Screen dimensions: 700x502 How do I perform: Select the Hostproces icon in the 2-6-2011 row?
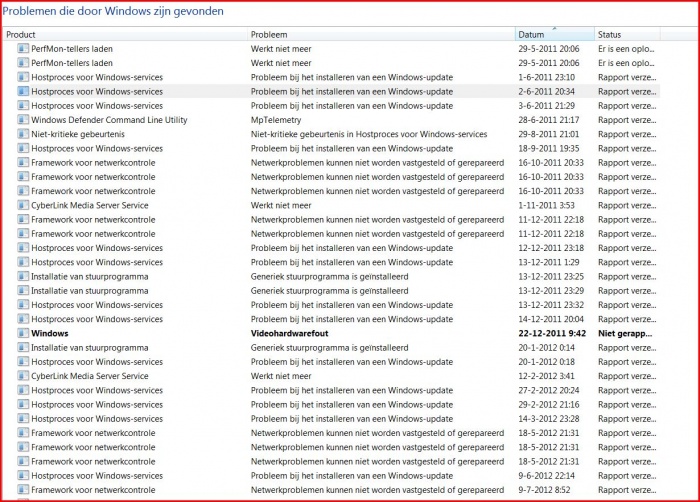point(23,91)
